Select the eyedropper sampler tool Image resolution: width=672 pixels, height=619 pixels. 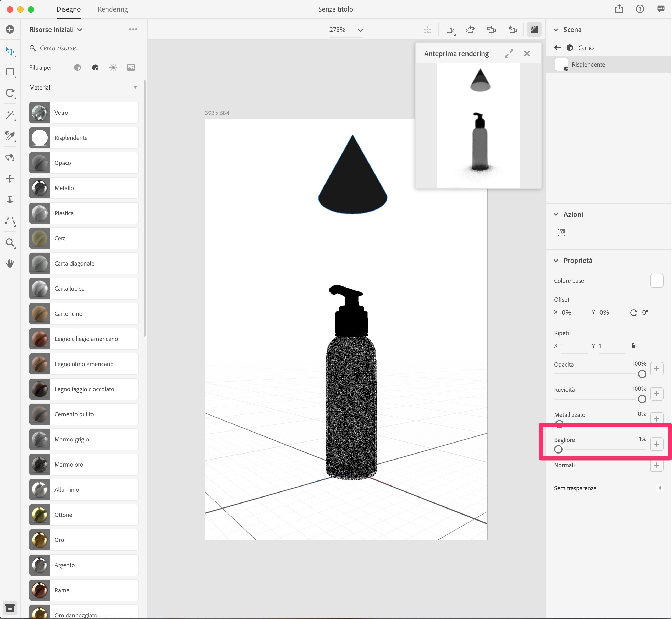point(10,136)
